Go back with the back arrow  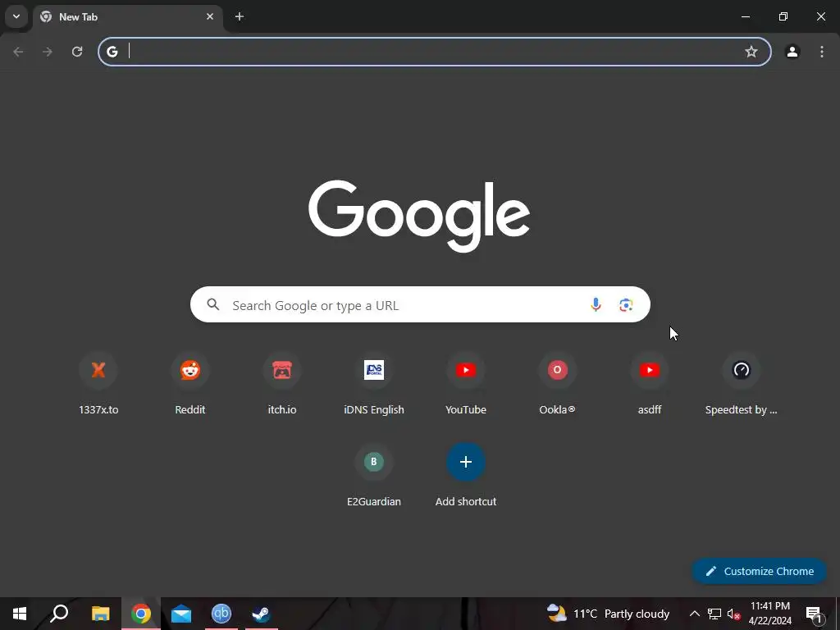pyautogui.click(x=18, y=52)
